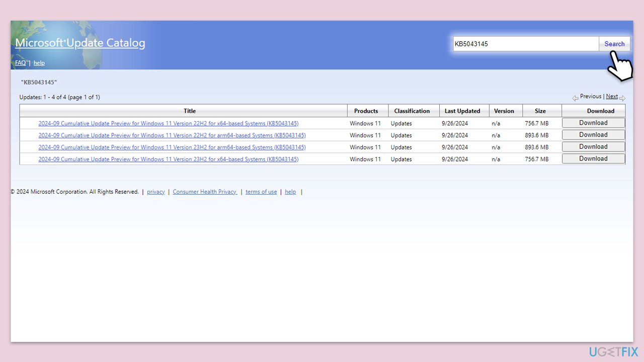Click the Search button

(x=614, y=44)
